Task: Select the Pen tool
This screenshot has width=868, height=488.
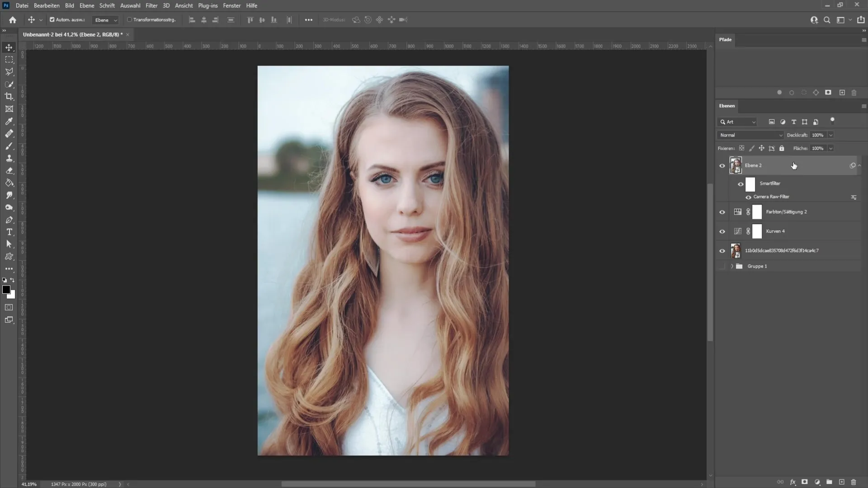Action: [9, 220]
